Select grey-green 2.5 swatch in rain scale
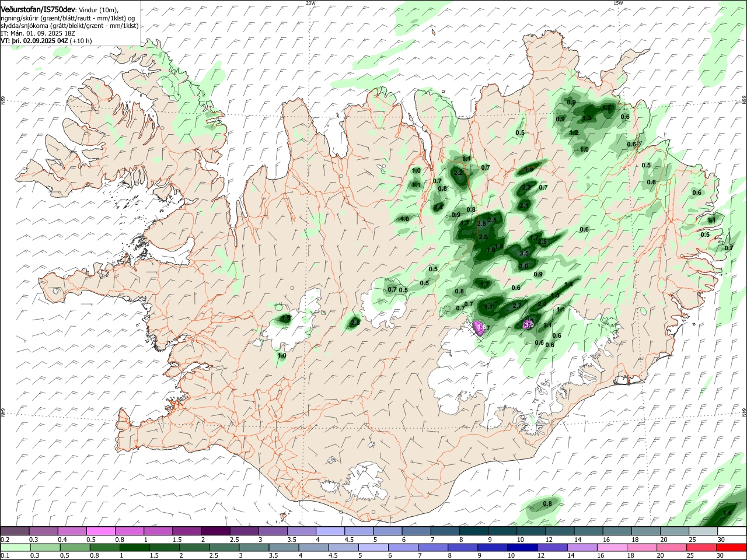Viewport: 747px width, 560px height. point(224,547)
